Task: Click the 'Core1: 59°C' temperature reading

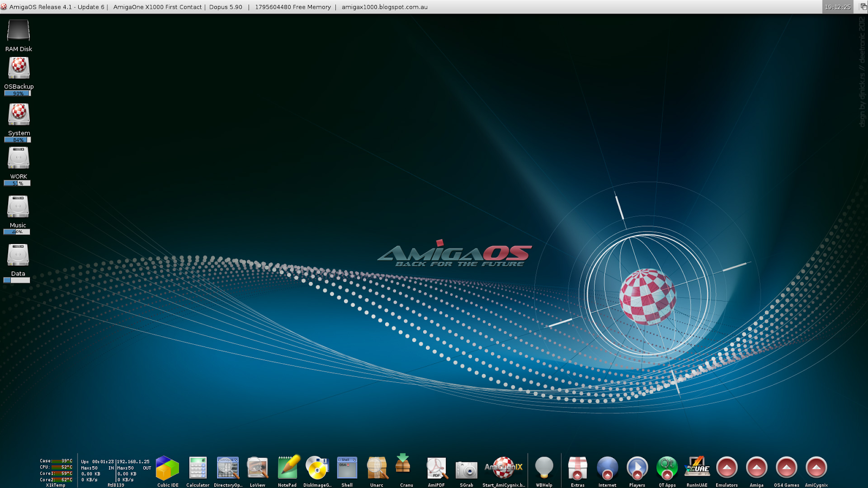Action: coord(56,473)
